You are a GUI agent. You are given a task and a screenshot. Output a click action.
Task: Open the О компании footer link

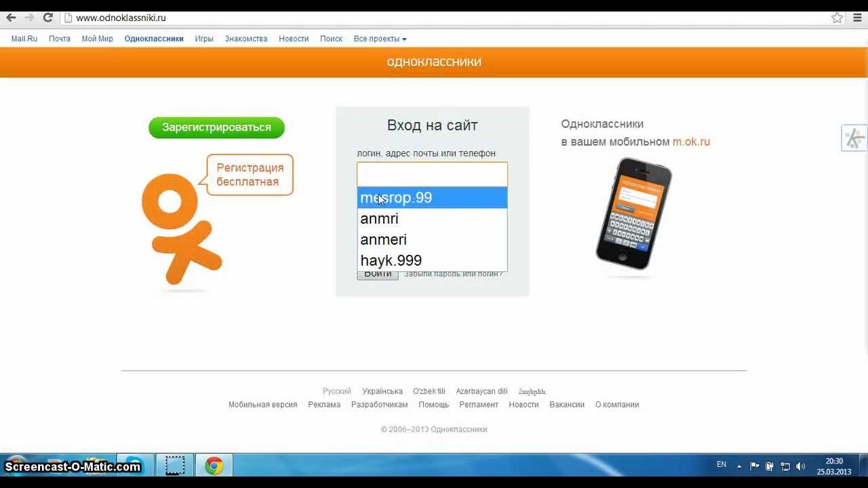click(x=617, y=405)
